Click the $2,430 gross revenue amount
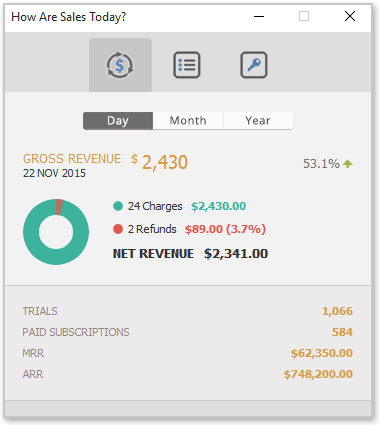 click(x=159, y=162)
